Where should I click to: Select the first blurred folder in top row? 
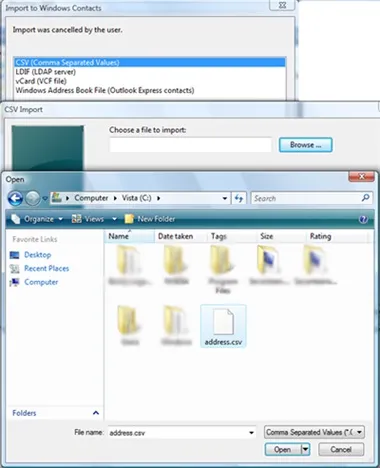pos(130,265)
